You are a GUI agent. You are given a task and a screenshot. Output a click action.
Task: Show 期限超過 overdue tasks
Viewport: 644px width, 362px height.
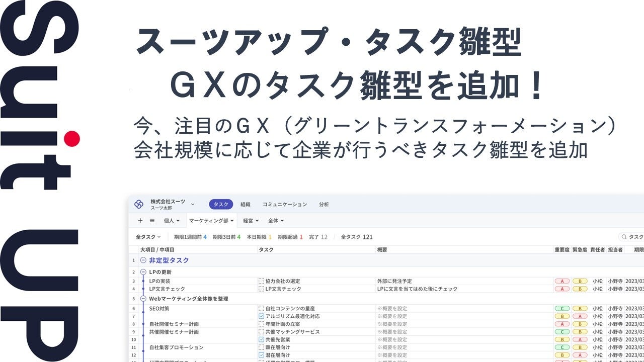[x=290, y=237]
